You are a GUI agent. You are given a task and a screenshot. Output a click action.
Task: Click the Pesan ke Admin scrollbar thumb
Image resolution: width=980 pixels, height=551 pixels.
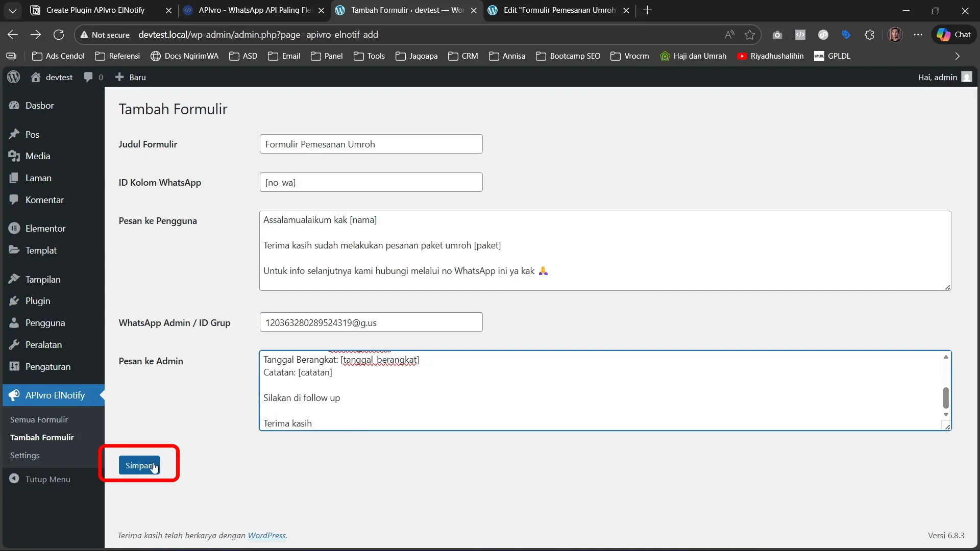coord(945,397)
